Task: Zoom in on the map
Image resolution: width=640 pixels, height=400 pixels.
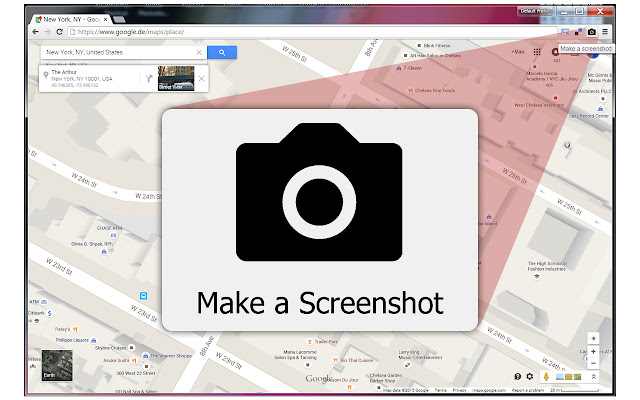Action: point(593,351)
